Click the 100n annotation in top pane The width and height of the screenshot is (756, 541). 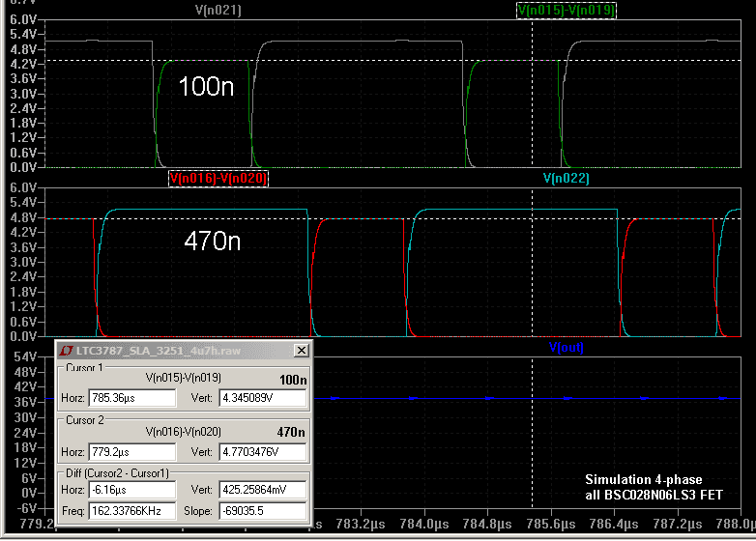(x=206, y=87)
